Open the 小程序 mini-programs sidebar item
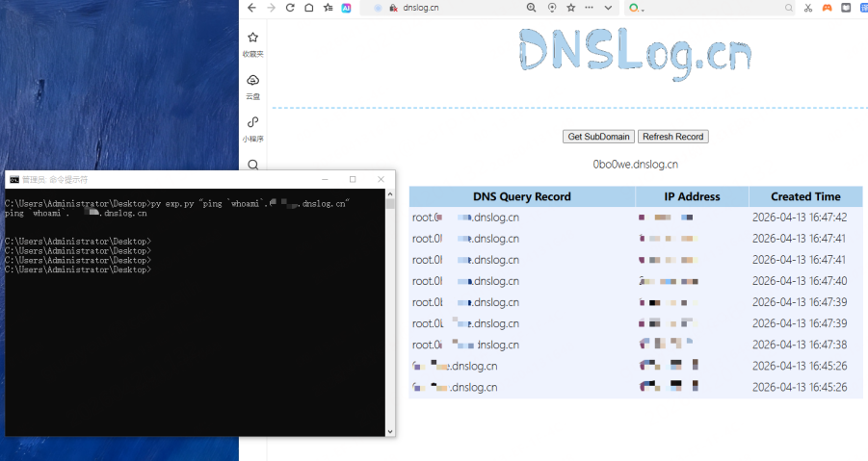 click(x=252, y=128)
